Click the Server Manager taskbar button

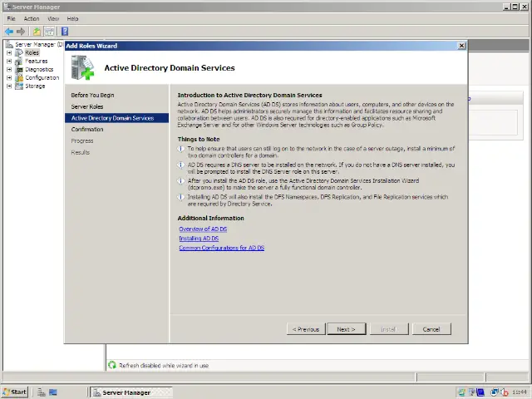coord(131,392)
